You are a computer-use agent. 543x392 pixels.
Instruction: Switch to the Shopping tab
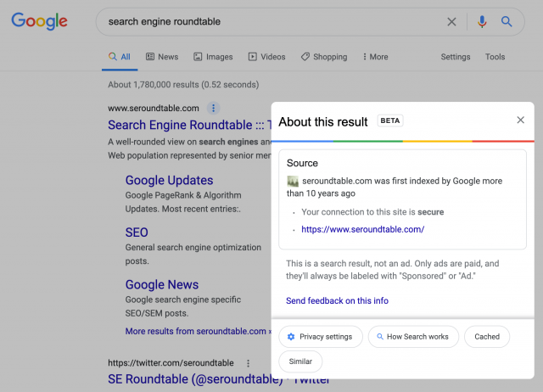(324, 57)
